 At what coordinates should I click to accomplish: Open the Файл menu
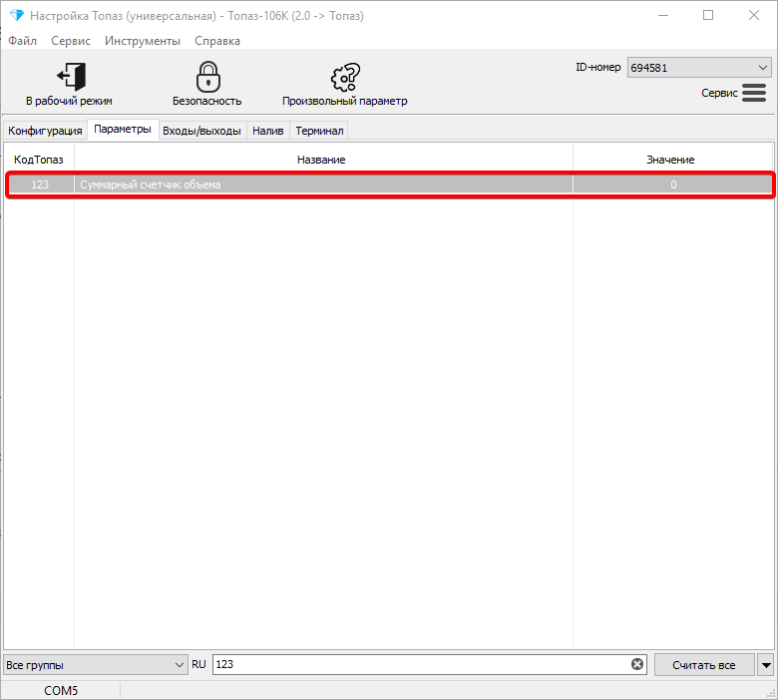click(22, 41)
